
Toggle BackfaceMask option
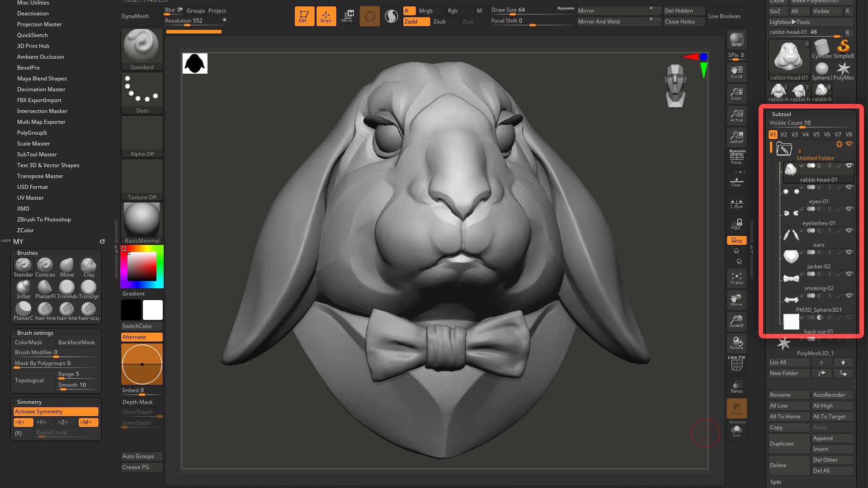click(x=78, y=343)
